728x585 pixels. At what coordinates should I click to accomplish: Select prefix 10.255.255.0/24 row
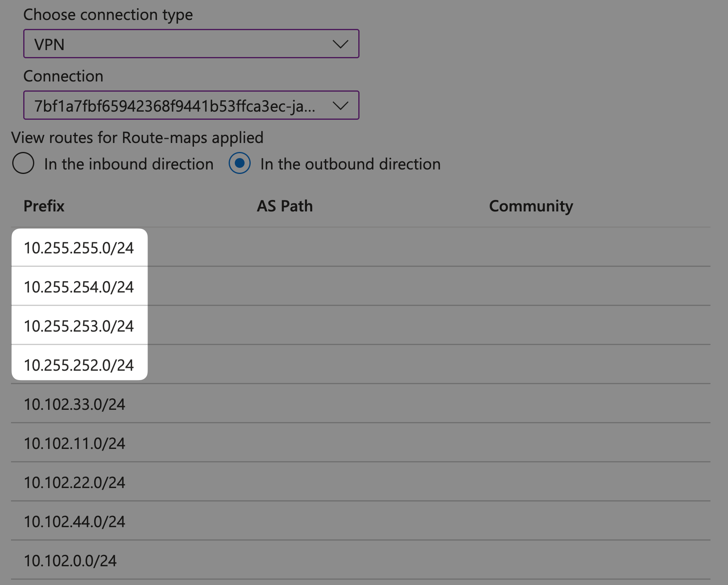(361, 247)
